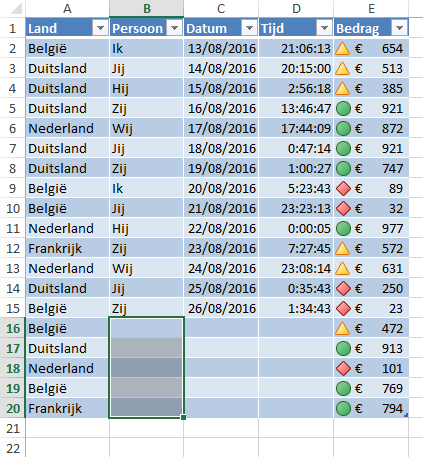Select the Frankrijk cell in row 12
Viewport: 423px width, 457px height.
(67, 248)
